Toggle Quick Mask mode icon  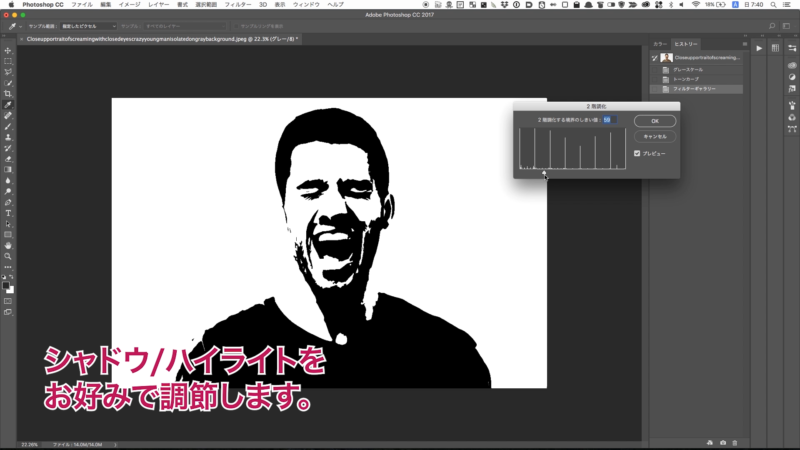pyautogui.click(x=8, y=301)
